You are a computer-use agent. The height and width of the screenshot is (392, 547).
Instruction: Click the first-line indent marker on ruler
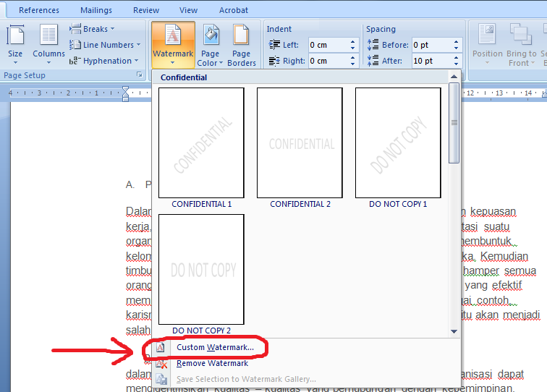[x=126, y=90]
